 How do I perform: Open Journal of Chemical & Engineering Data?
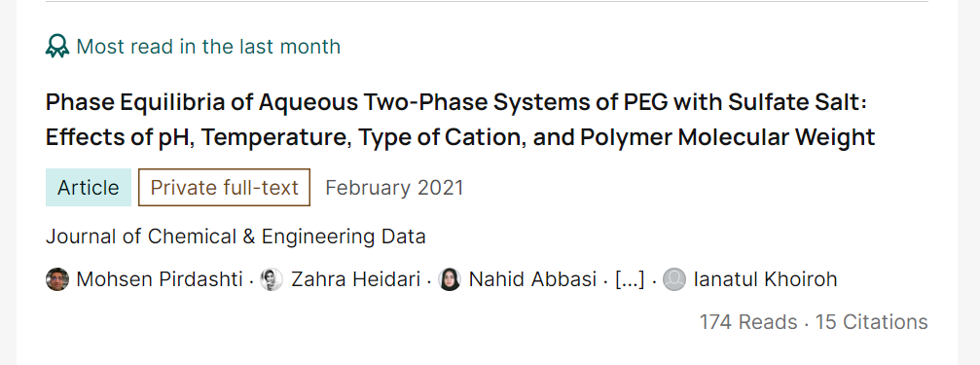tap(236, 237)
